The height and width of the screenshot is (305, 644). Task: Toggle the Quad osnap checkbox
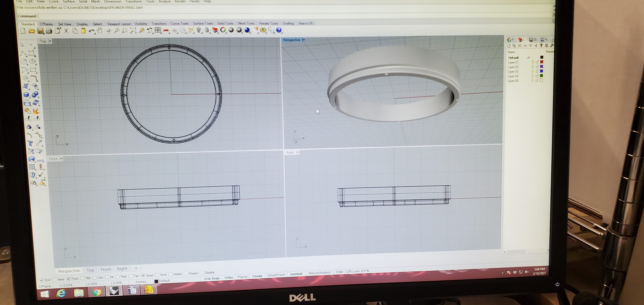pyautogui.click(x=143, y=276)
